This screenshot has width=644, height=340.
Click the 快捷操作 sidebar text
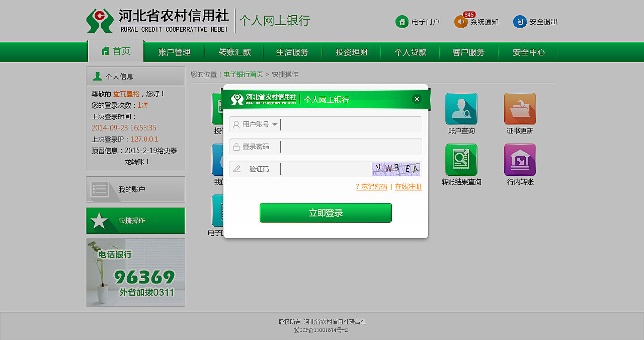coord(132,221)
